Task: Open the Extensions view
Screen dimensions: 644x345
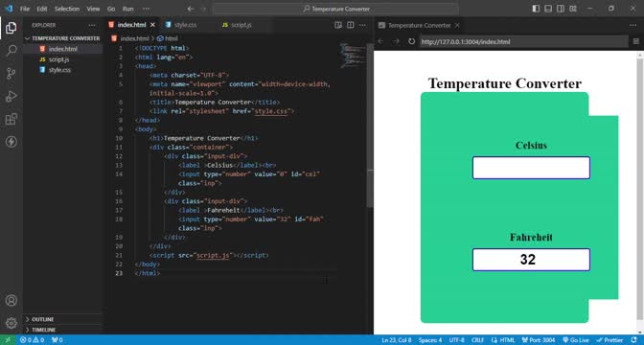Action: point(11,119)
